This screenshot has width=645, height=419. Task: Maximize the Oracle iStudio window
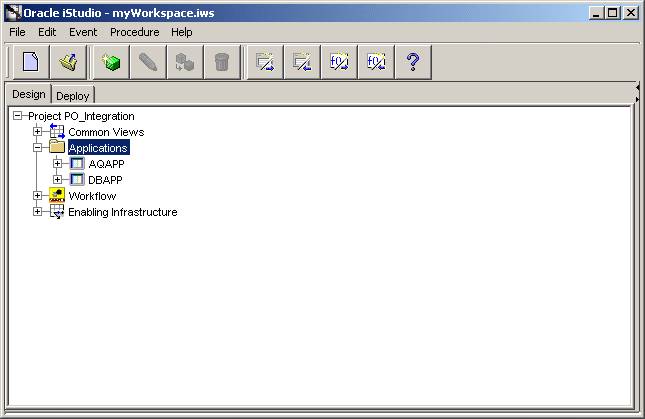[613, 13]
